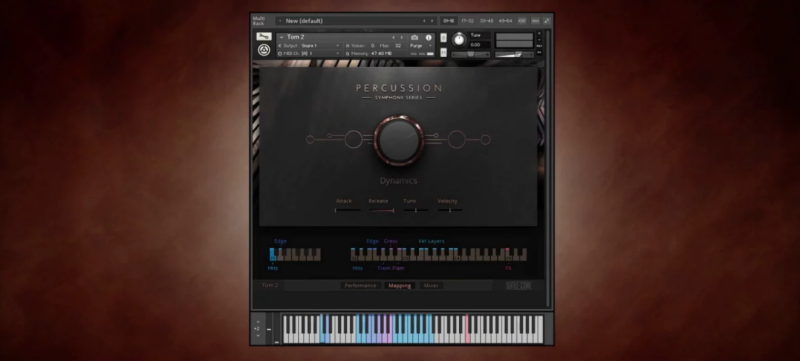Select large circle left of Dynamics knob
Screen dimensions: 800x361
(x=353, y=139)
